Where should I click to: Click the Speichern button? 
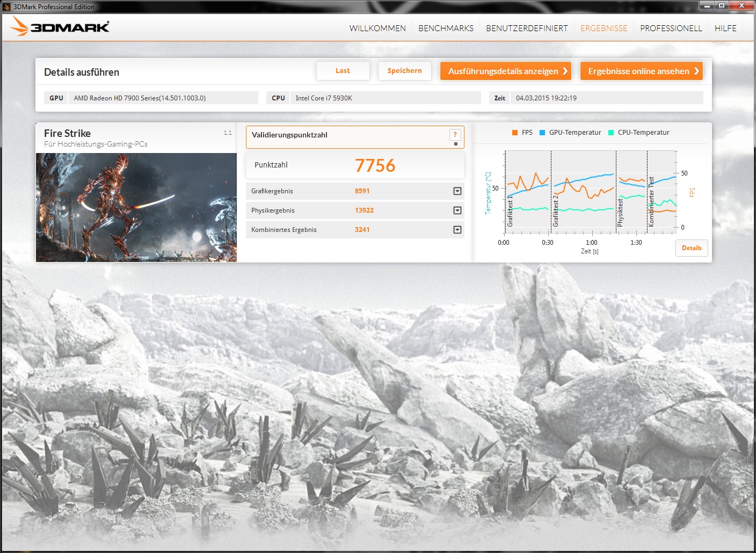coord(405,71)
